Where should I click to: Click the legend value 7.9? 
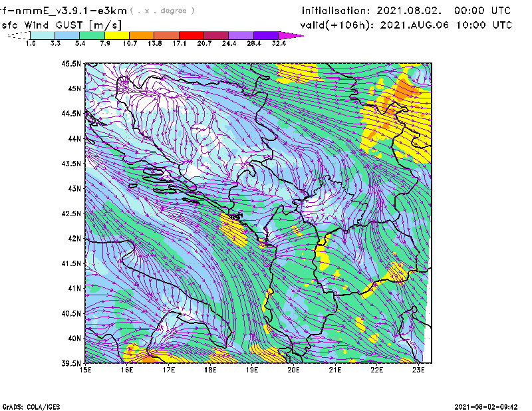pos(105,43)
